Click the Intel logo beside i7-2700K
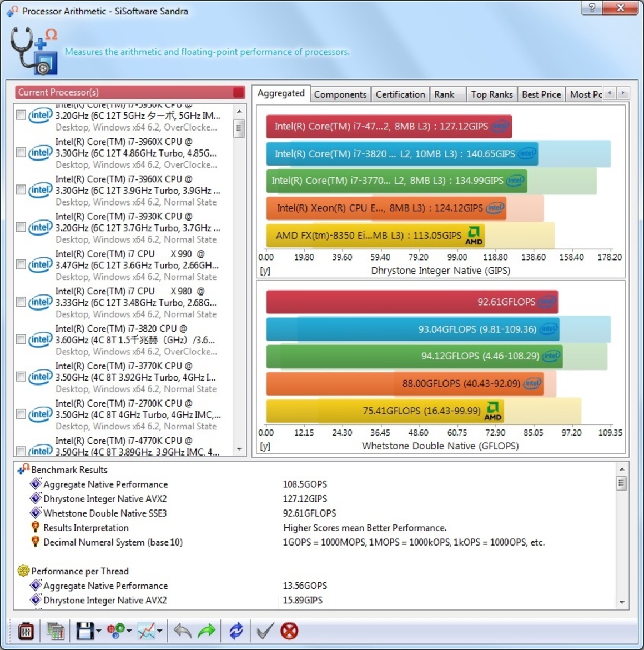The image size is (644, 650). (x=40, y=414)
